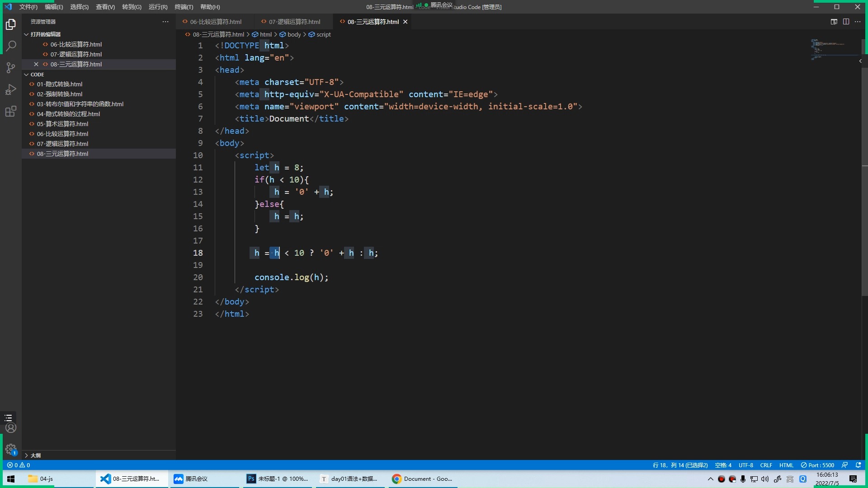Select 07-逻辑运算符.html under CODE folder
The image size is (868, 488).
click(62, 144)
